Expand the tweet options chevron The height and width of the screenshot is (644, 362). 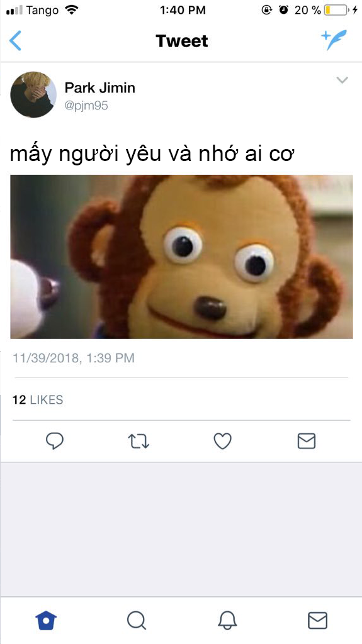342,80
